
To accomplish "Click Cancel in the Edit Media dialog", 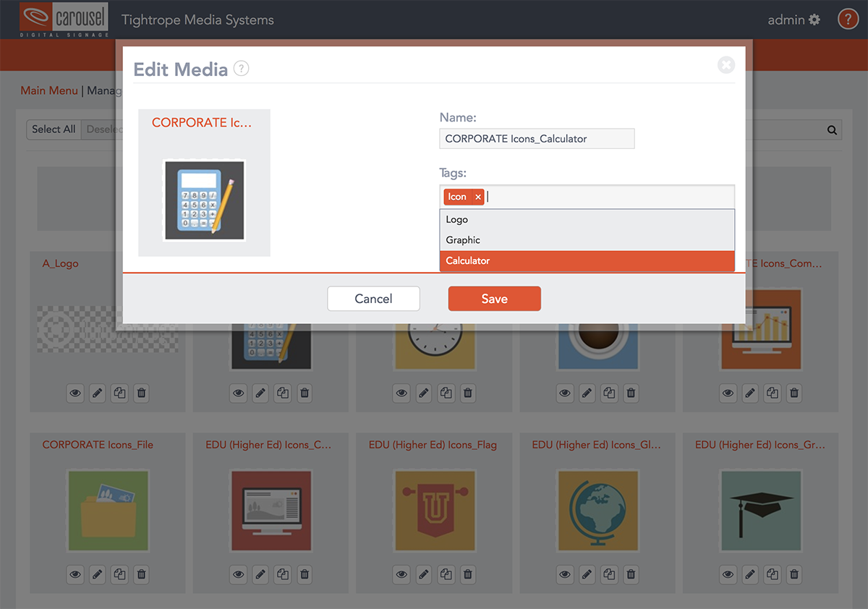I will click(373, 299).
